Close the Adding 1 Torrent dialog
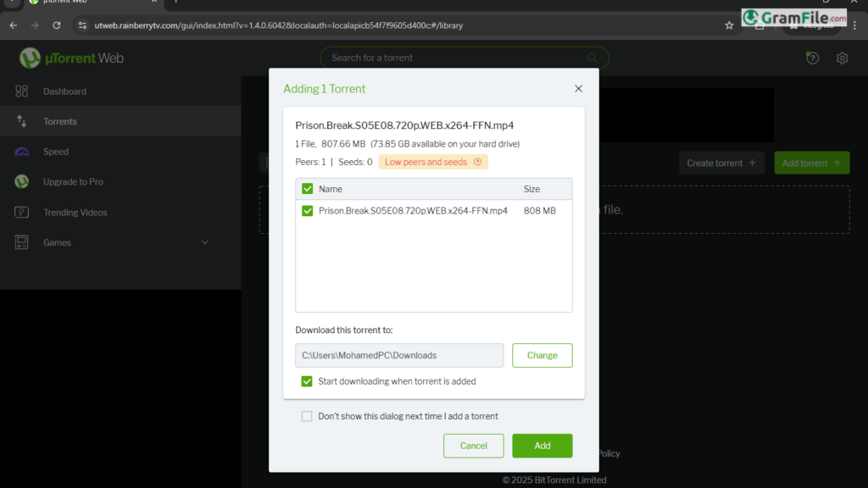 578,88
